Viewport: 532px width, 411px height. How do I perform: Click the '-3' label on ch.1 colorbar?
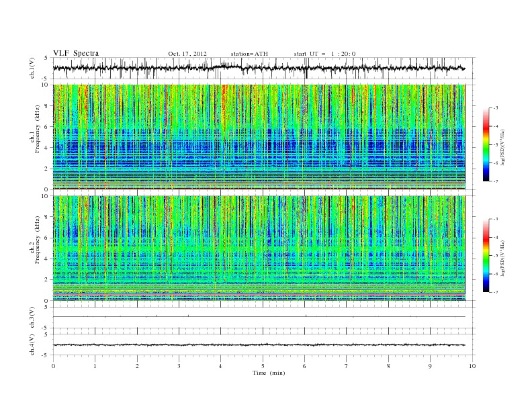coord(496,108)
